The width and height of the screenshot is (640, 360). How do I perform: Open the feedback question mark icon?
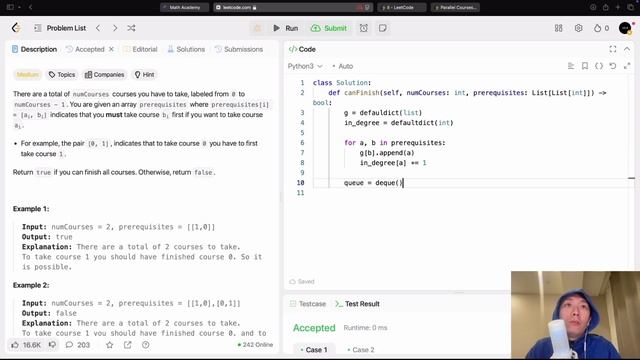click(146, 345)
